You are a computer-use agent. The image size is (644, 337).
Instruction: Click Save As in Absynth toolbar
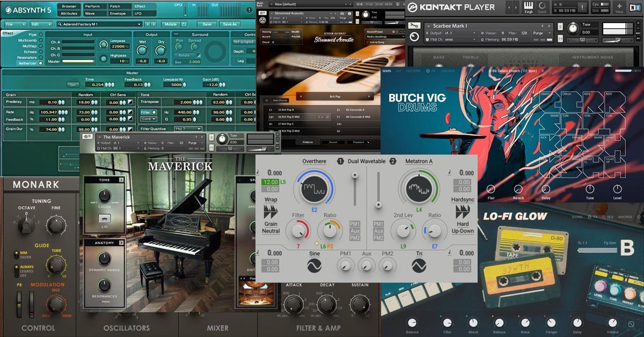(231, 24)
